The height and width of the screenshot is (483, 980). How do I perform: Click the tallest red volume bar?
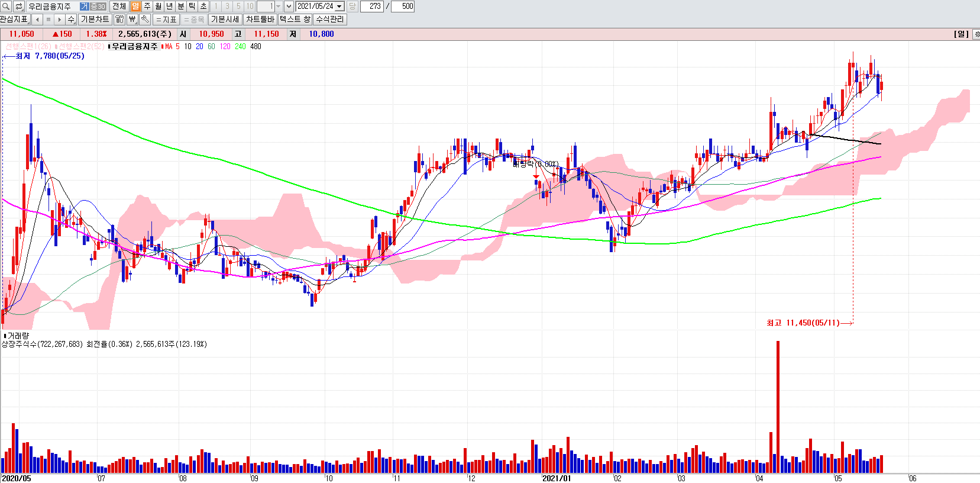point(778,407)
